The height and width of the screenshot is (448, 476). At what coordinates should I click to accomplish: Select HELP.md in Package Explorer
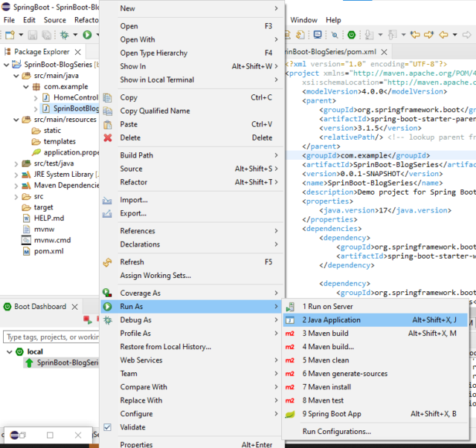click(49, 218)
